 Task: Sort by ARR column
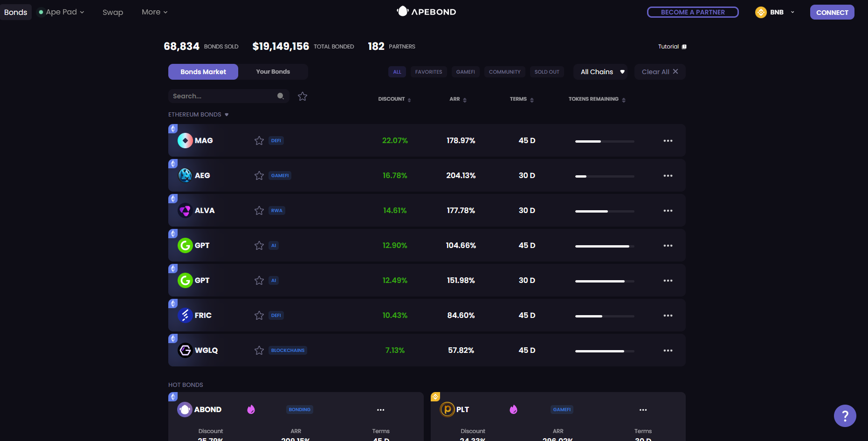click(458, 99)
